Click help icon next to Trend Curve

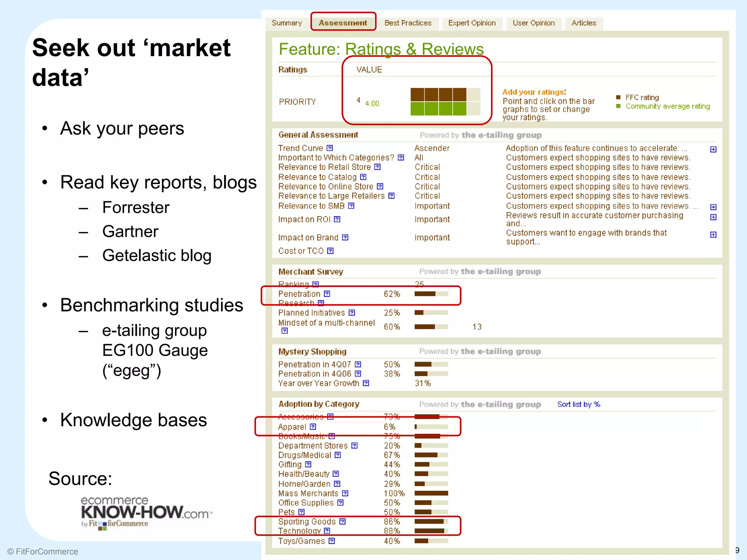330,148
